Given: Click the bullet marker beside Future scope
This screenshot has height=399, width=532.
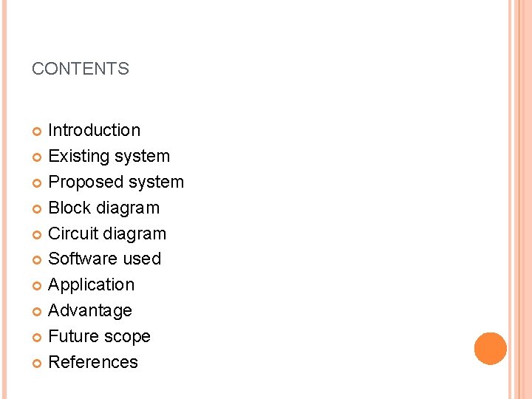Looking at the screenshot, I should pyautogui.click(x=37, y=338).
